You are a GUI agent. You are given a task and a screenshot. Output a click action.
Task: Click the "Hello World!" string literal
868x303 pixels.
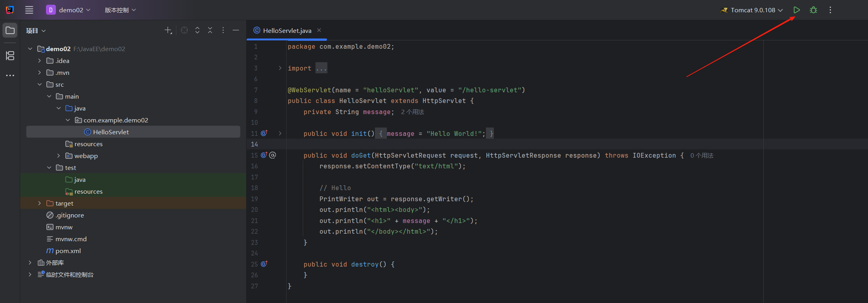click(454, 134)
